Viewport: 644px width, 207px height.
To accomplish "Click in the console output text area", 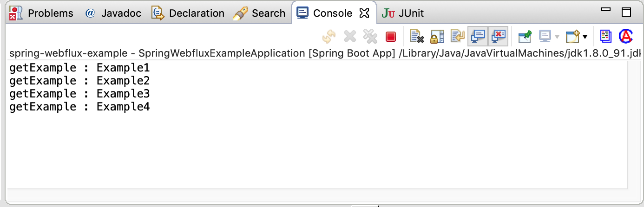I will click(x=317, y=125).
